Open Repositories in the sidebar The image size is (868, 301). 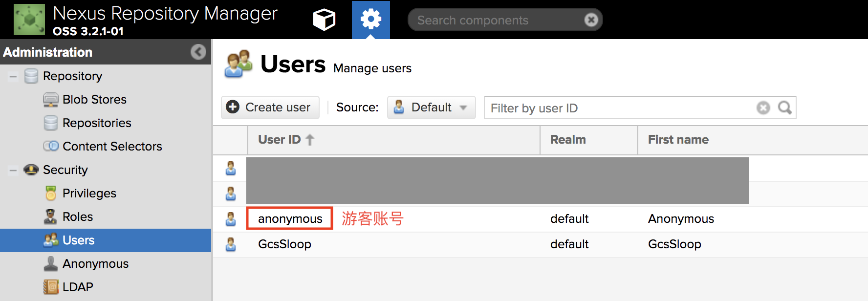[x=97, y=123]
